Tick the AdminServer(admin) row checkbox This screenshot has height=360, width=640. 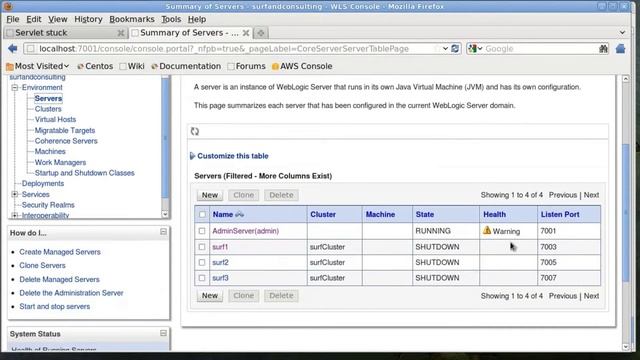[202, 231]
